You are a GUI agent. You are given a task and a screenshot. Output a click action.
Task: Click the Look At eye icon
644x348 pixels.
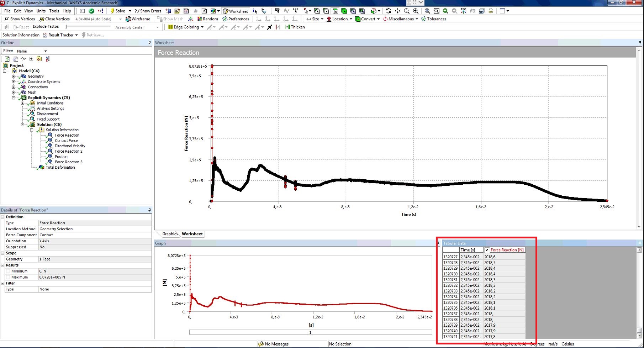[x=481, y=11]
